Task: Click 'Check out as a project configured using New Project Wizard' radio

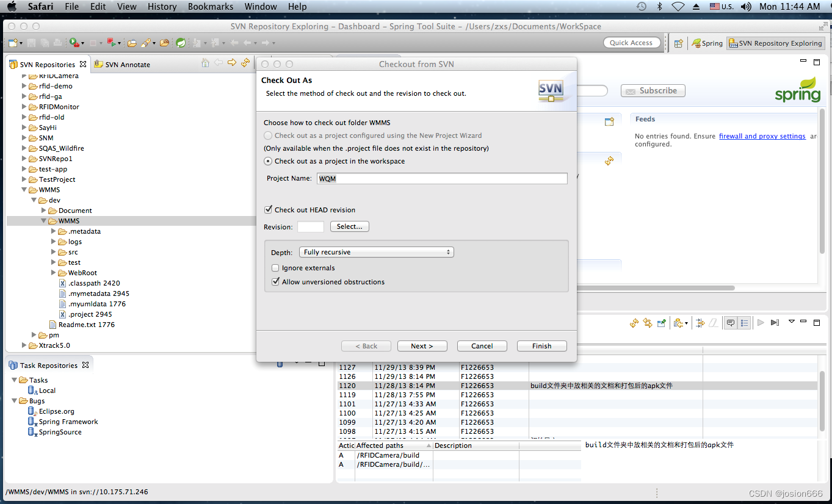Action: (x=268, y=135)
